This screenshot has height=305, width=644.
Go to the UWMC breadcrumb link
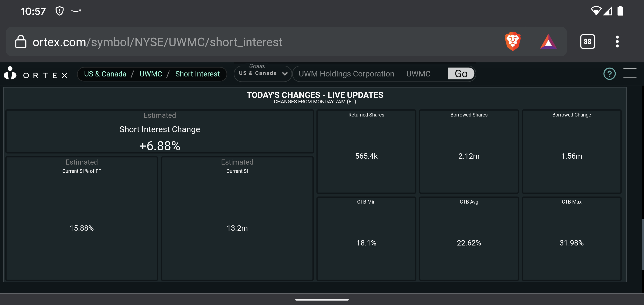click(151, 74)
